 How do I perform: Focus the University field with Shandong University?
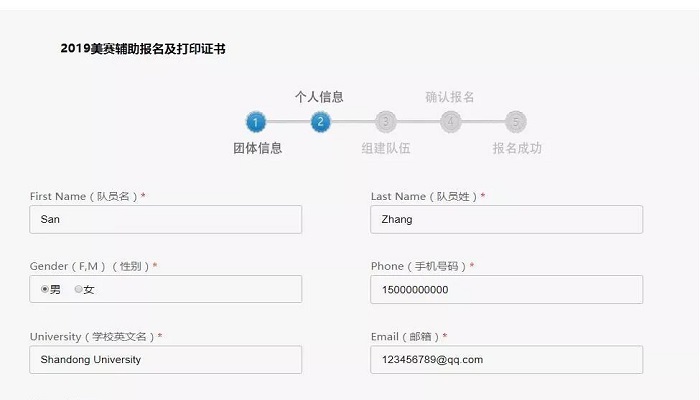pos(166,359)
